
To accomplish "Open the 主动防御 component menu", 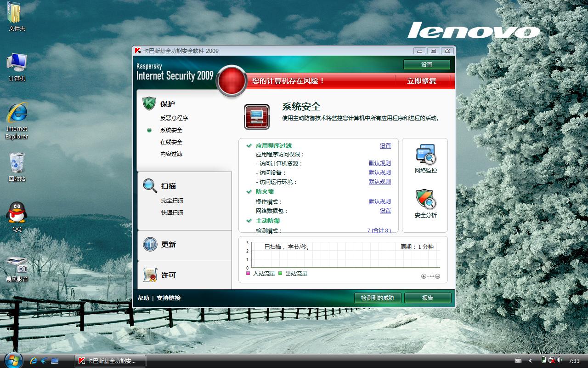I will click(268, 220).
